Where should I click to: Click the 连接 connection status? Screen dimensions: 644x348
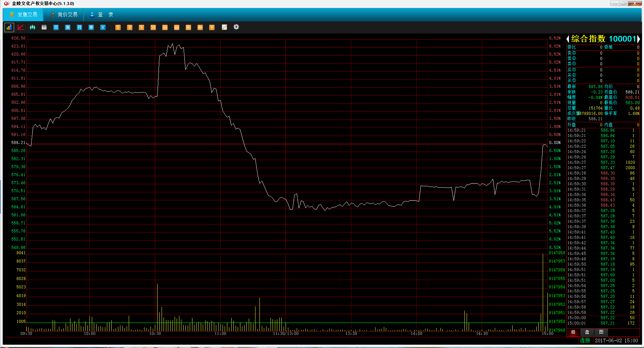(585, 340)
